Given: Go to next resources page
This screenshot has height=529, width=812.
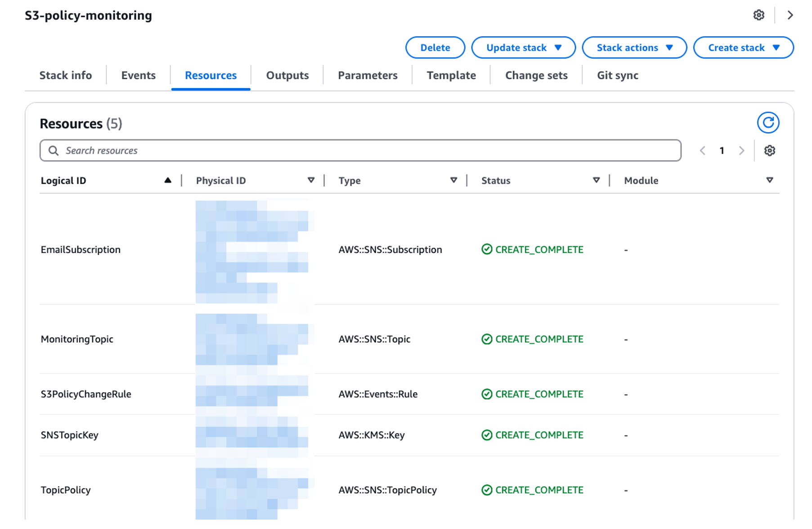Looking at the screenshot, I should pyautogui.click(x=741, y=151).
